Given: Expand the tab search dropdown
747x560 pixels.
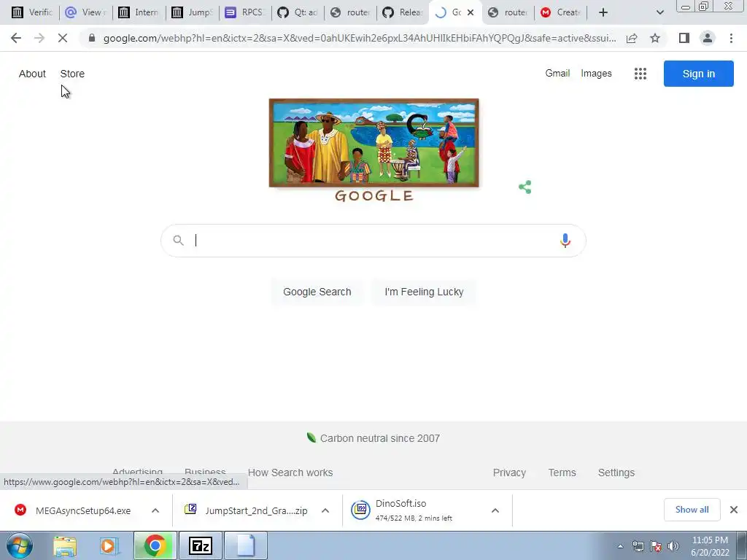Looking at the screenshot, I should pos(659,12).
